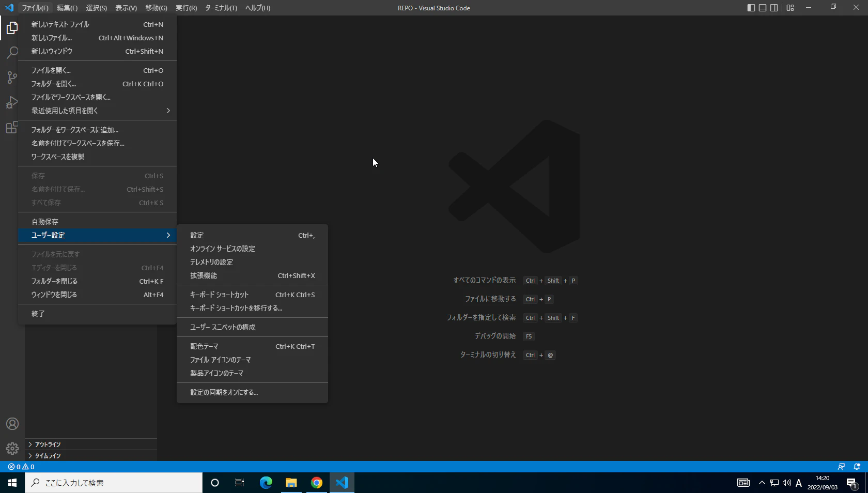Expand the タイムライン section
868x493 pixels.
[x=91, y=456]
